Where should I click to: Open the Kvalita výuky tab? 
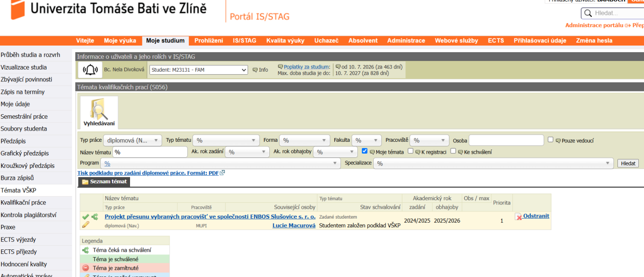[285, 40]
